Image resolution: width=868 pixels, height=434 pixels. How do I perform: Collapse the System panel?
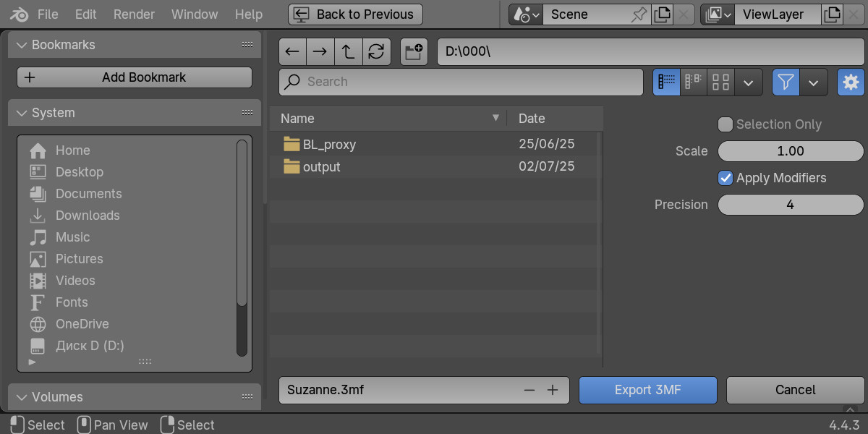tap(21, 113)
